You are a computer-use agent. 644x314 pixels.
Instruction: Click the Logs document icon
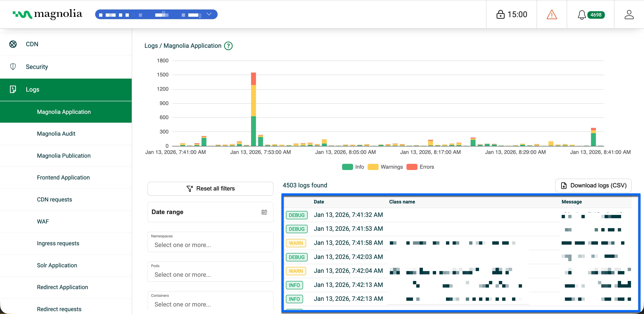click(x=13, y=89)
